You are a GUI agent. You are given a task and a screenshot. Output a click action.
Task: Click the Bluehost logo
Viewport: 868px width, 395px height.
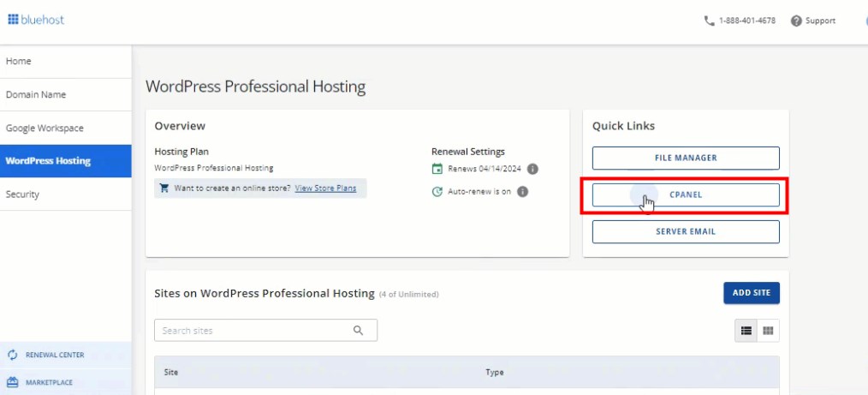coord(36,20)
